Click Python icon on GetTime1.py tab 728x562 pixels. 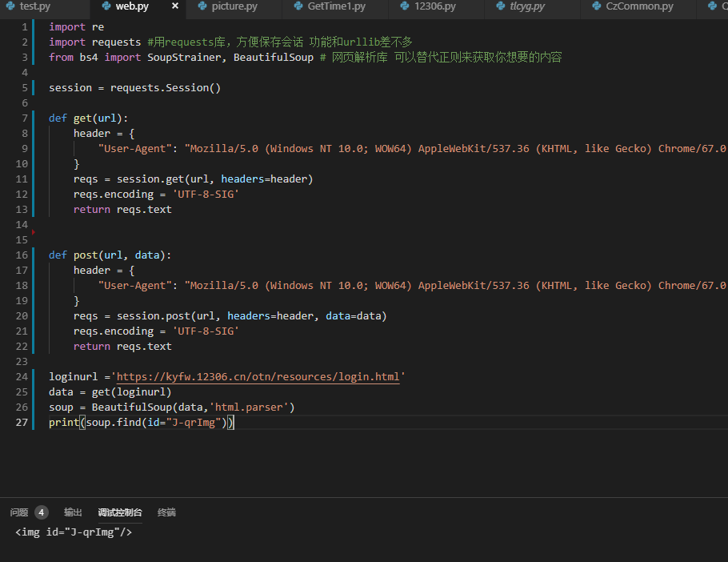coord(298,6)
